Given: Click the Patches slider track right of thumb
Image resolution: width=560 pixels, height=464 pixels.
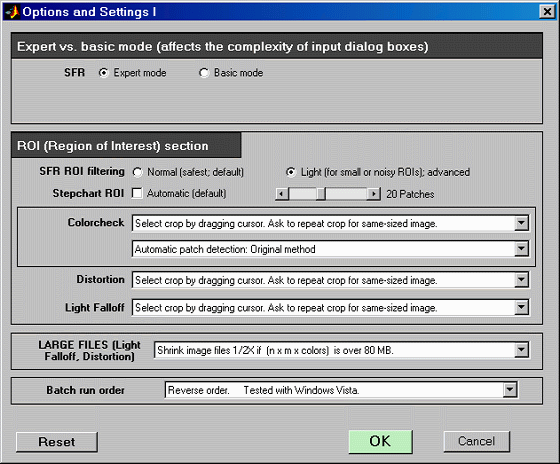Looking at the screenshot, I should tap(346, 194).
